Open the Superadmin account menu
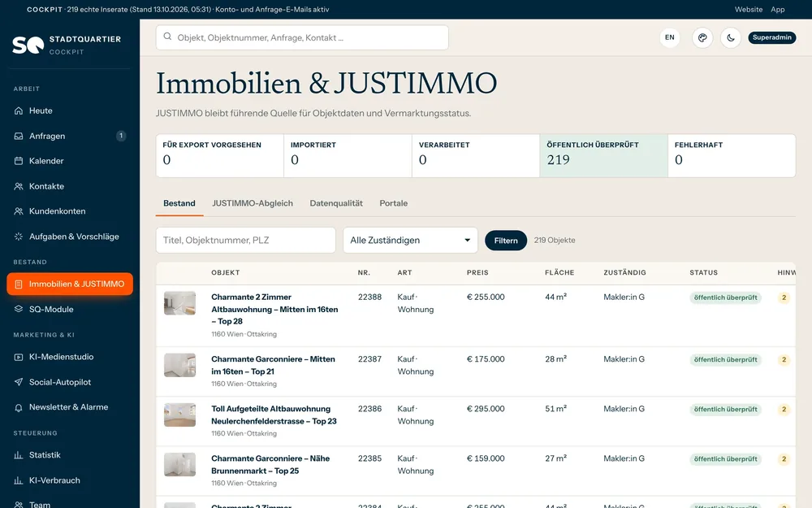The image size is (812, 508). click(x=771, y=37)
